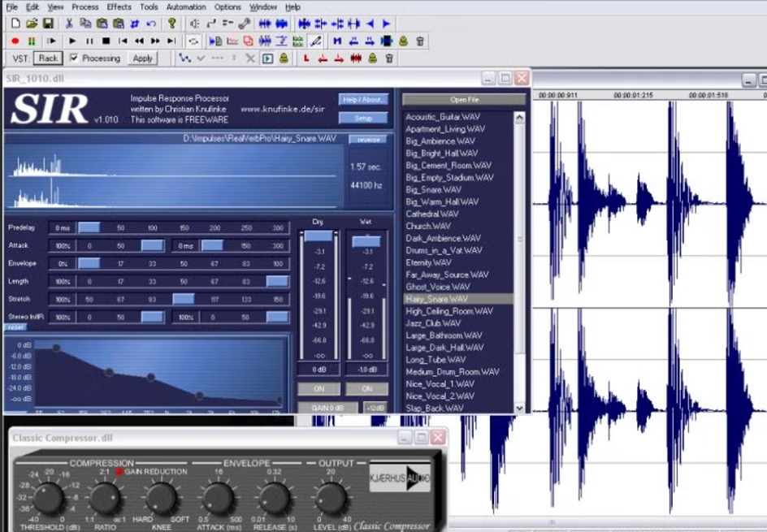Open an audio file from the folder icon
Screen dimensions: 767x532
pyautogui.click(x=32, y=24)
